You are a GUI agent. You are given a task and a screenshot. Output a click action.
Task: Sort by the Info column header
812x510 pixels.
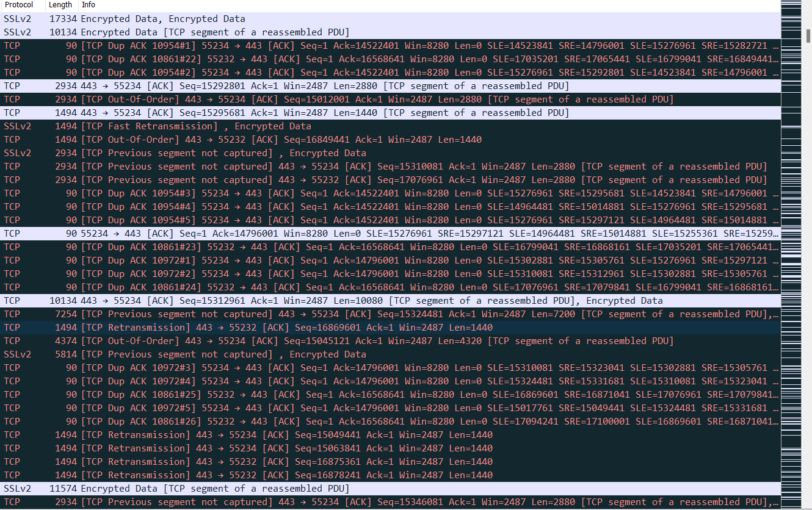(x=89, y=5)
